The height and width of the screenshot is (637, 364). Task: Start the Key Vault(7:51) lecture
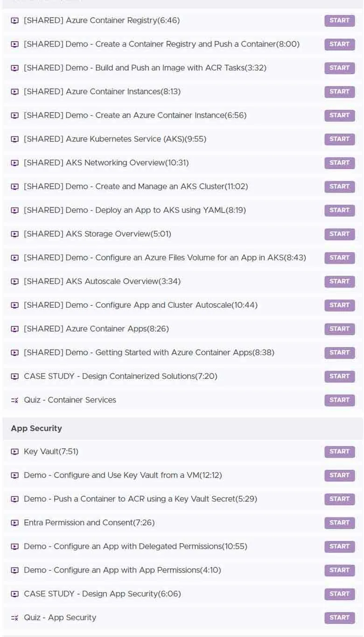340,452
